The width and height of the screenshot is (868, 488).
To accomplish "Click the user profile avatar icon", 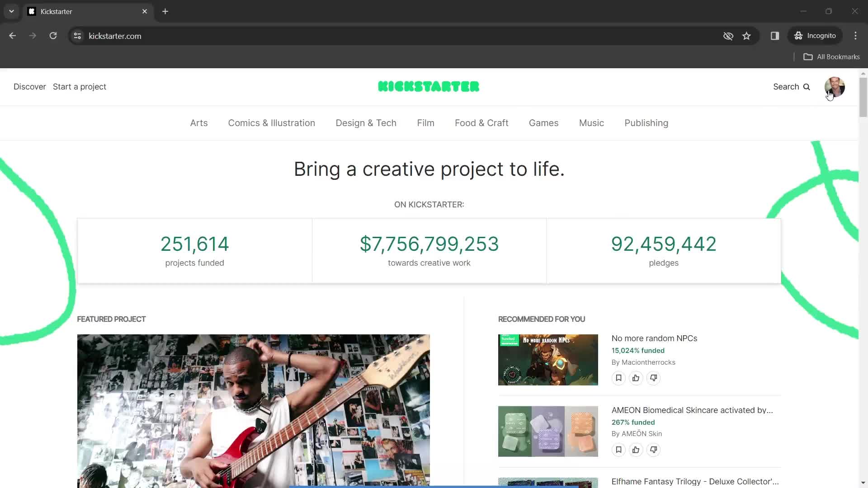I will click(x=835, y=87).
